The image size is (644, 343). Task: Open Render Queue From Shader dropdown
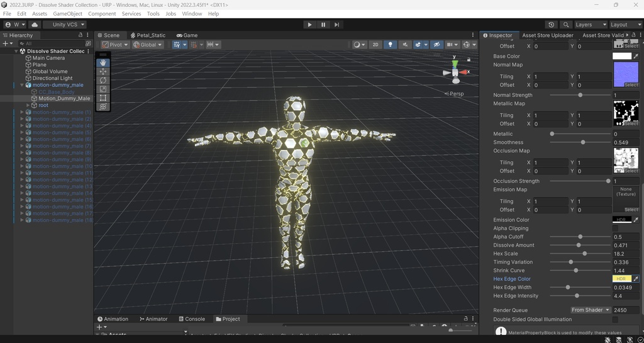pos(590,310)
